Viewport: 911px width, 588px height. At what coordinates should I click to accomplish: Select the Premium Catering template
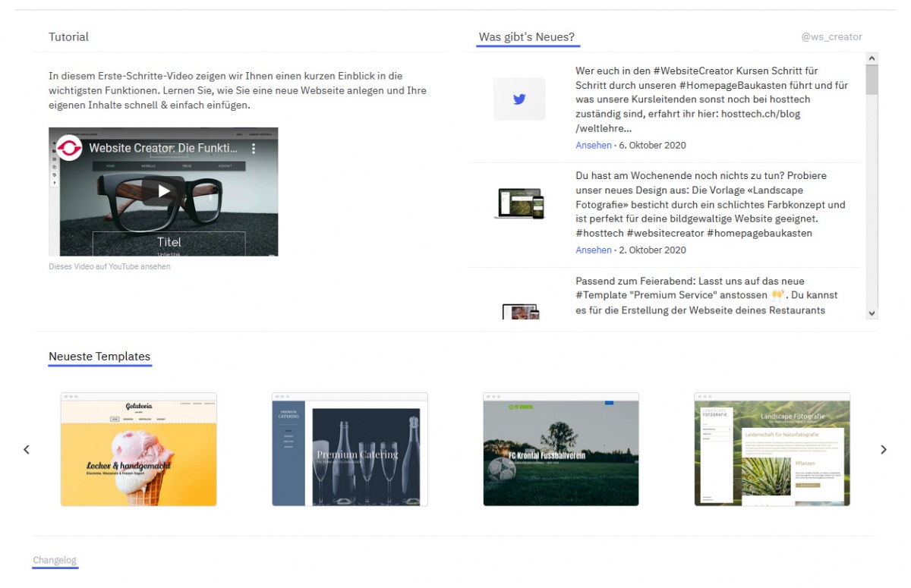tap(350, 449)
